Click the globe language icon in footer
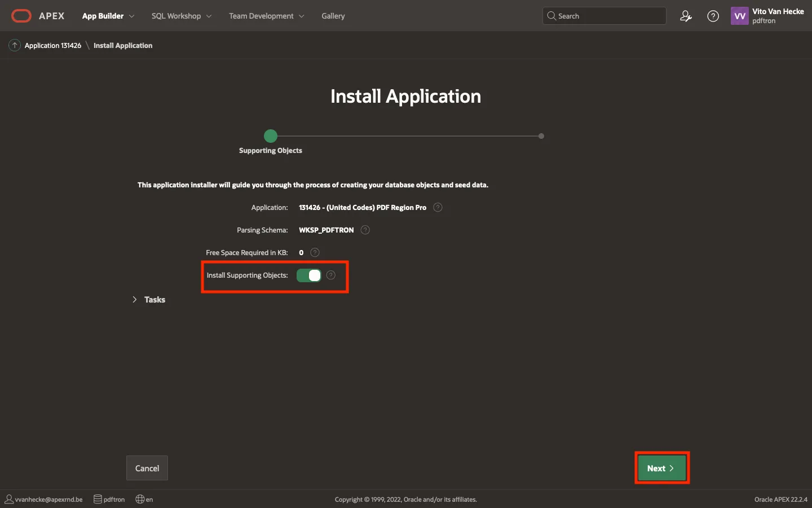Image resolution: width=812 pixels, height=508 pixels. click(x=140, y=500)
